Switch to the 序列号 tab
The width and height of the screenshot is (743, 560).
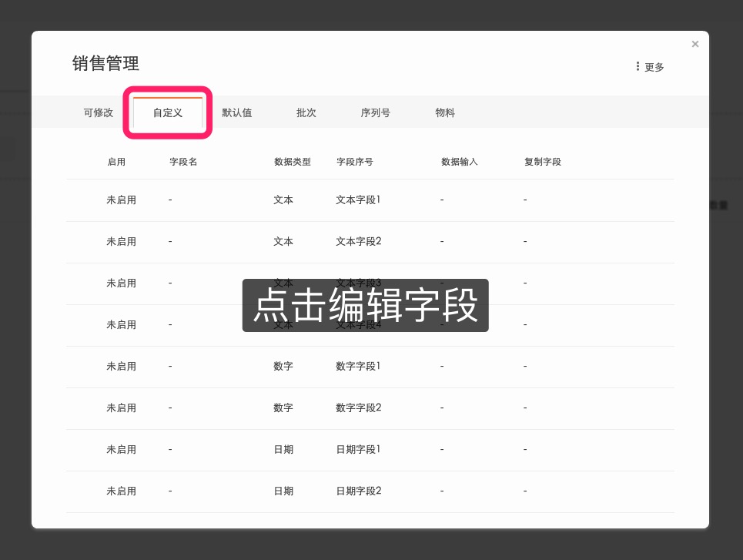pos(375,113)
